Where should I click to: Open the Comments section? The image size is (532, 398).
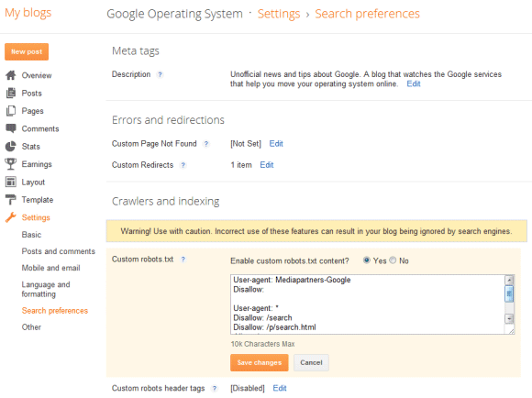(x=40, y=128)
